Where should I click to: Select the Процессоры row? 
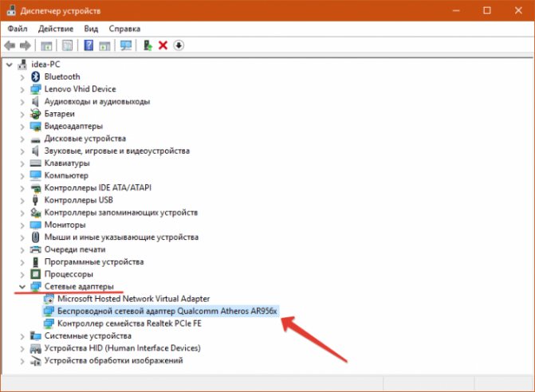click(x=69, y=274)
